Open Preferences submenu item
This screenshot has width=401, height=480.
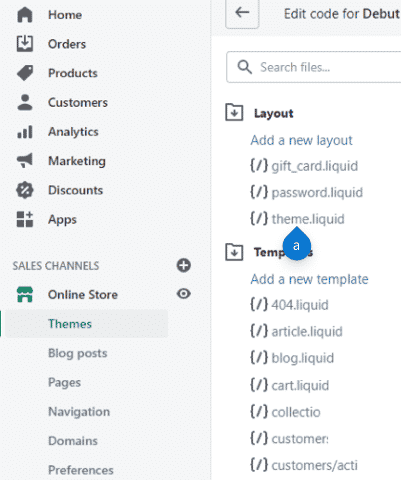(x=81, y=470)
